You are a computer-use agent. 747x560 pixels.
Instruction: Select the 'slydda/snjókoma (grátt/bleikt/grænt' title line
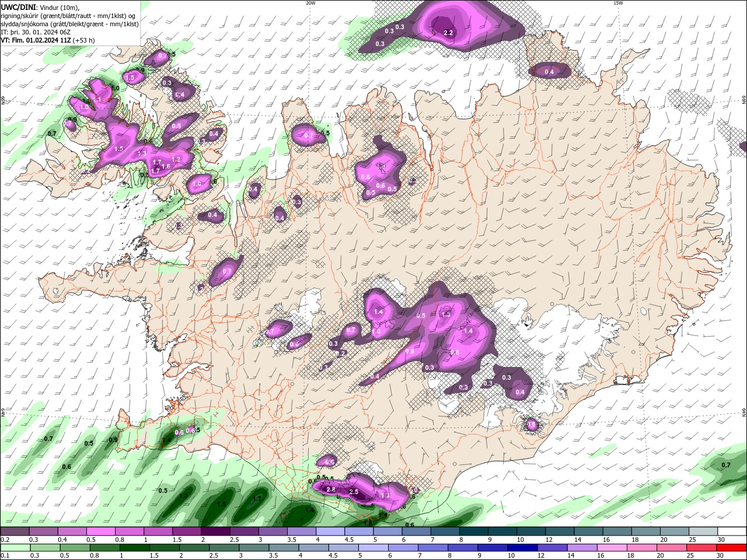click(69, 24)
